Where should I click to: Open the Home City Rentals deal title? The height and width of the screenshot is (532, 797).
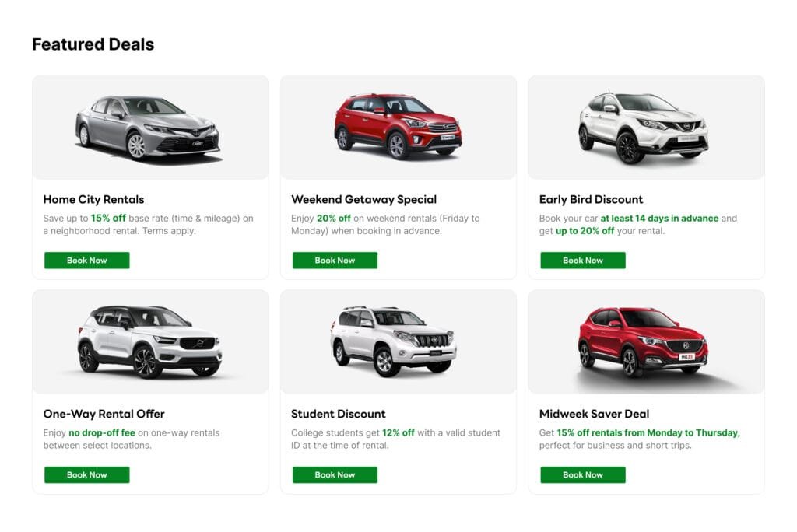pos(96,199)
